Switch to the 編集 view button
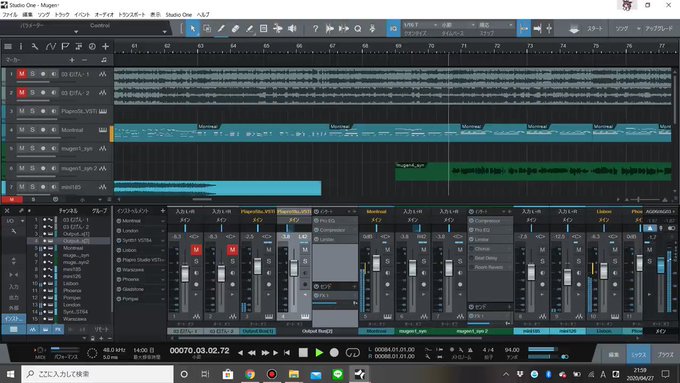Image resolution: width=680 pixels, height=383 pixels. 614,355
